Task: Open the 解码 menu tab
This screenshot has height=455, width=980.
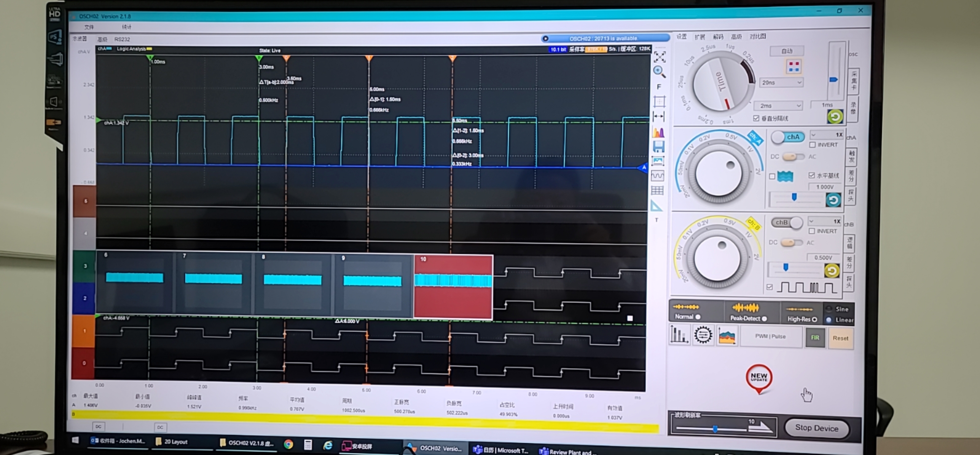Action: coord(718,37)
